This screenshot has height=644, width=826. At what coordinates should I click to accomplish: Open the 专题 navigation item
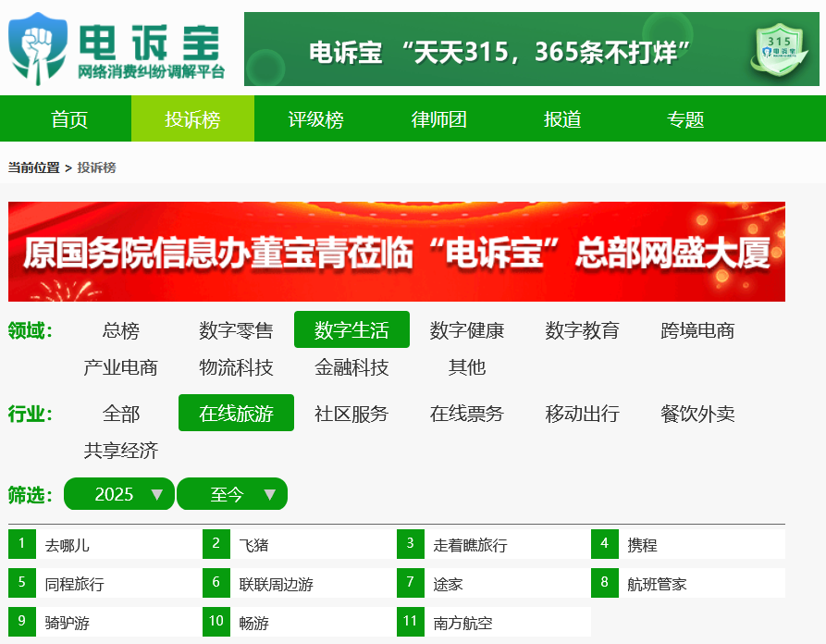tap(686, 119)
